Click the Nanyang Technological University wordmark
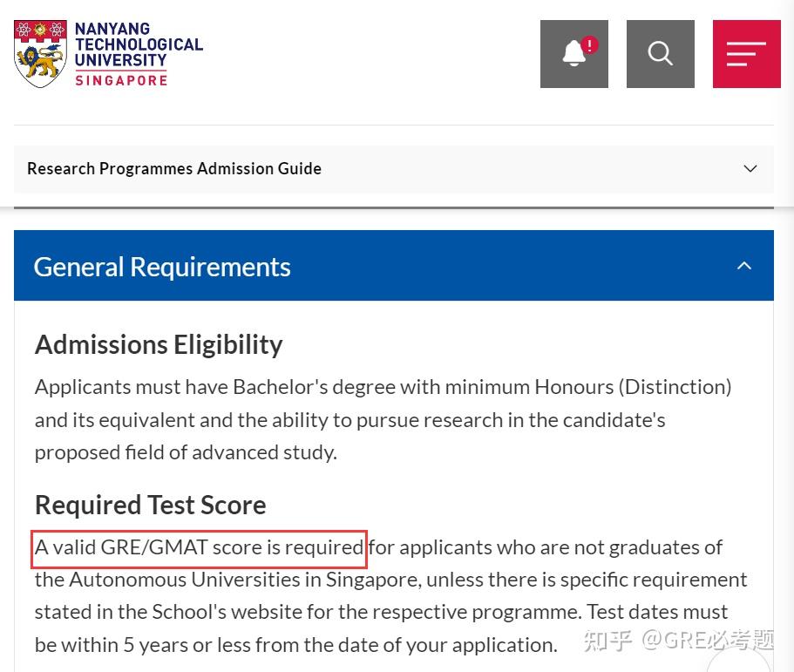The height and width of the screenshot is (672, 794). (x=138, y=44)
